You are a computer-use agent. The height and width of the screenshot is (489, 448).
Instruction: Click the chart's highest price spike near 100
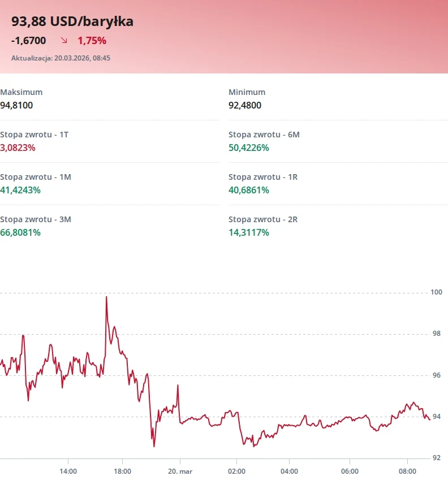pyautogui.click(x=106, y=297)
